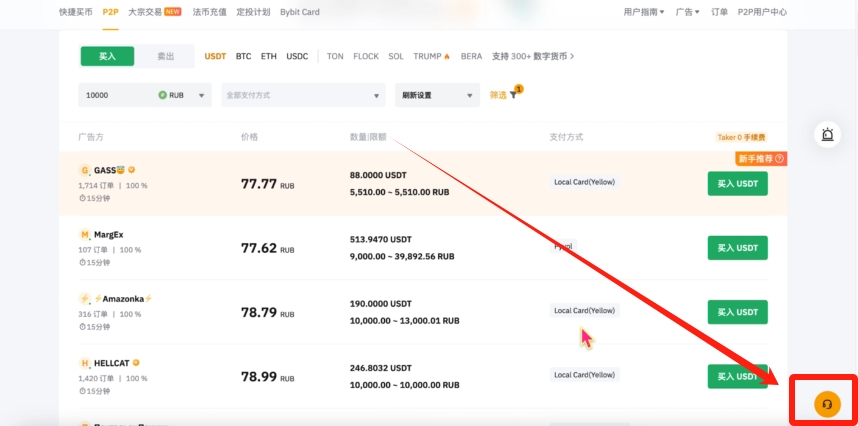The image size is (858, 426).
Task: Click HELLCAT row Local Card(Yellow) tag
Action: pyautogui.click(x=584, y=375)
